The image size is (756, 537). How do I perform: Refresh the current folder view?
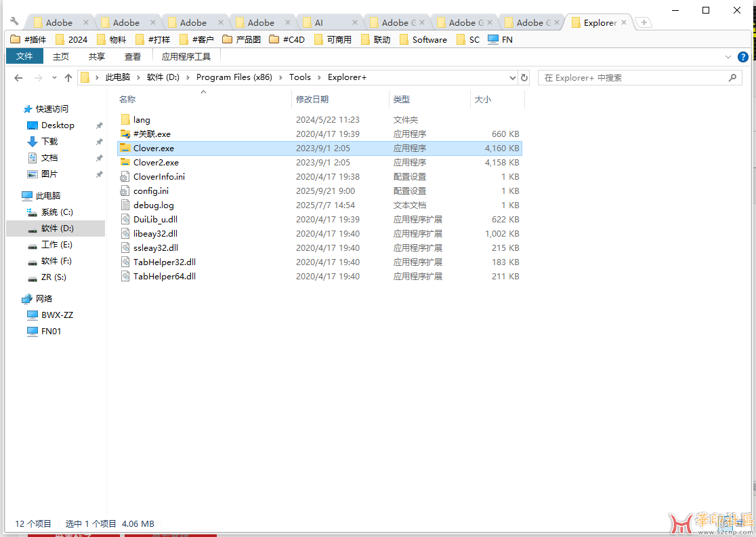(524, 78)
